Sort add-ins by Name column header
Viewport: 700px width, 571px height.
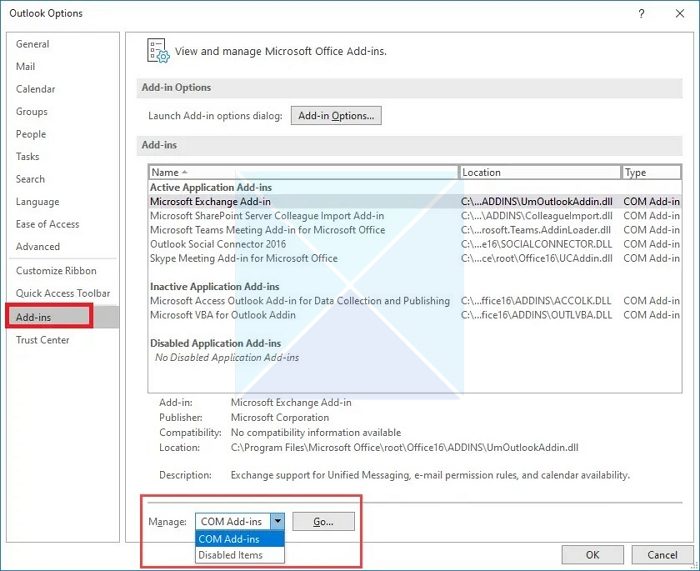pyautogui.click(x=303, y=172)
